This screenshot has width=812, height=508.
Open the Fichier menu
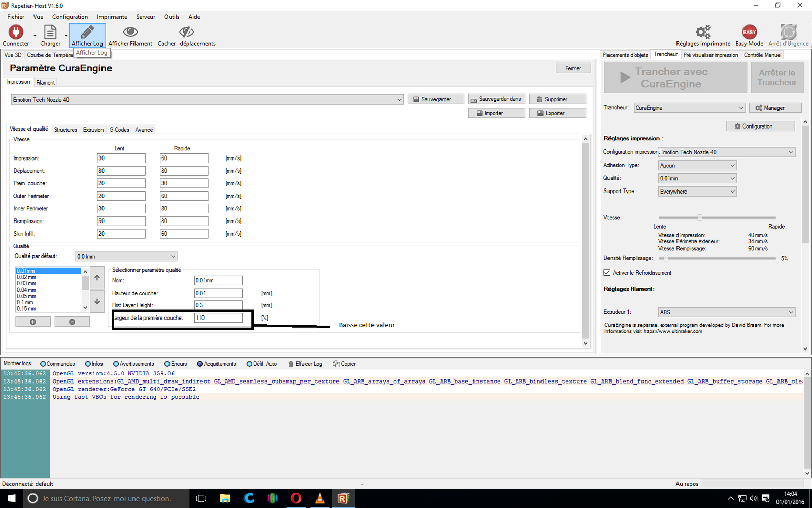[x=16, y=17]
